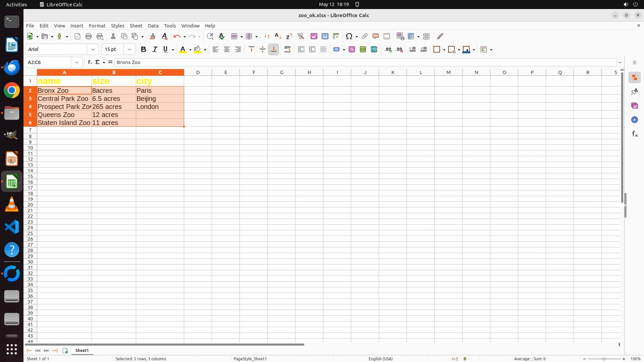Click the formula input line field

tap(365, 62)
